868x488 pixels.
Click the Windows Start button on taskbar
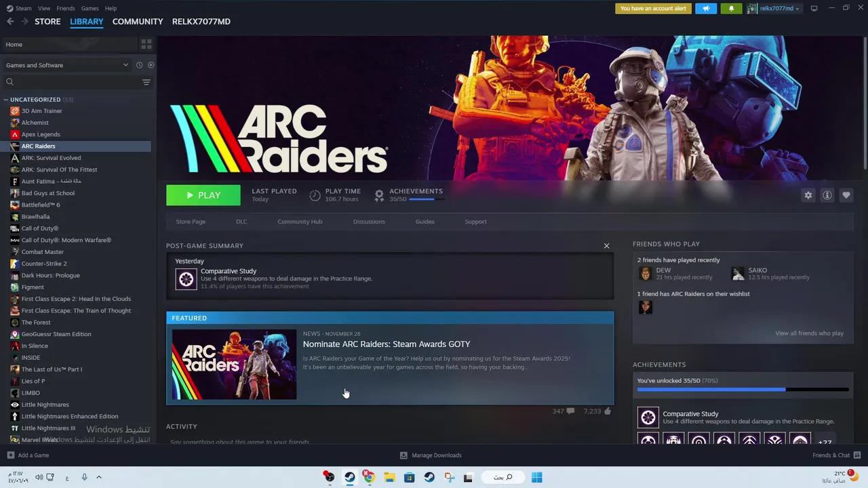coord(536,477)
